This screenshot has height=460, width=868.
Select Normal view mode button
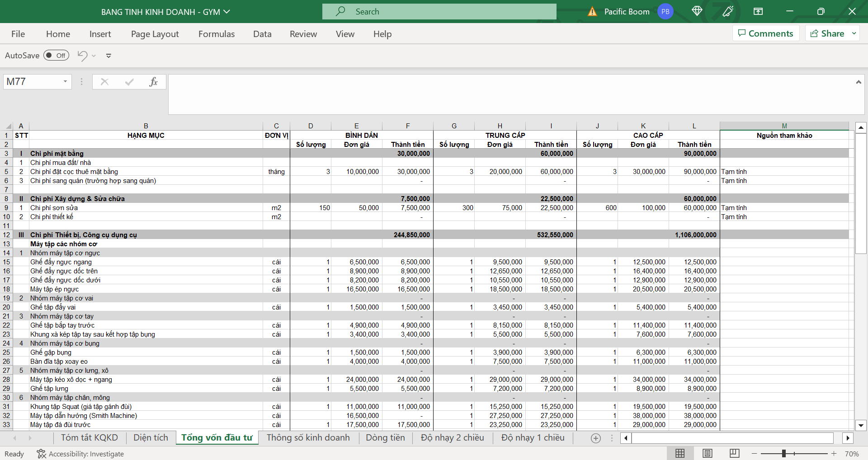coord(680,453)
